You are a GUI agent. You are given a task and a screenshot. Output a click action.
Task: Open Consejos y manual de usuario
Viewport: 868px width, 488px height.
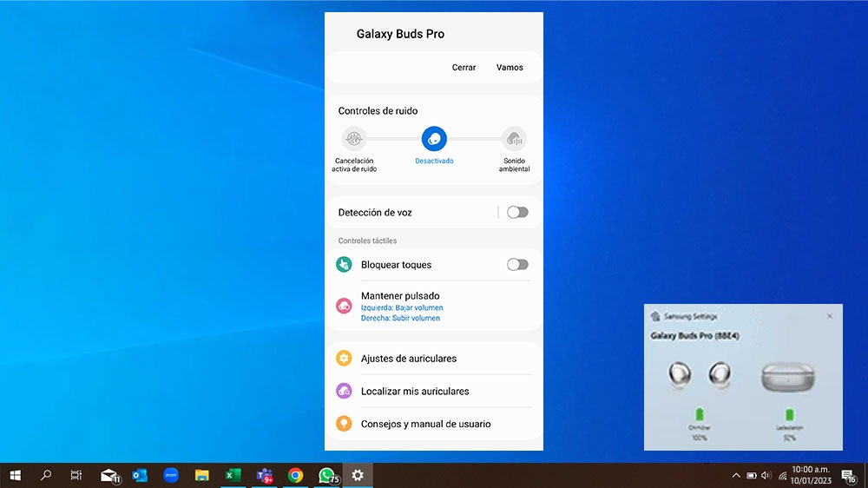pyautogui.click(x=425, y=424)
